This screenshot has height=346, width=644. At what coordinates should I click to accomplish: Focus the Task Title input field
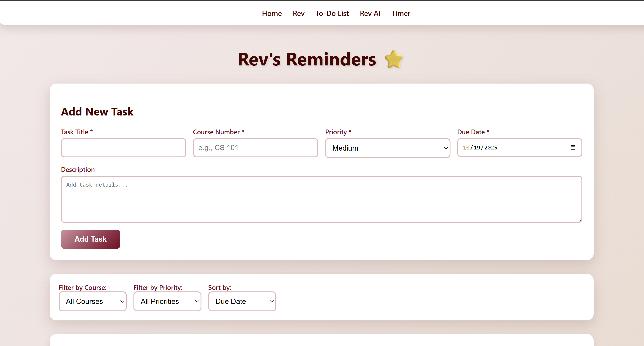pos(123,148)
